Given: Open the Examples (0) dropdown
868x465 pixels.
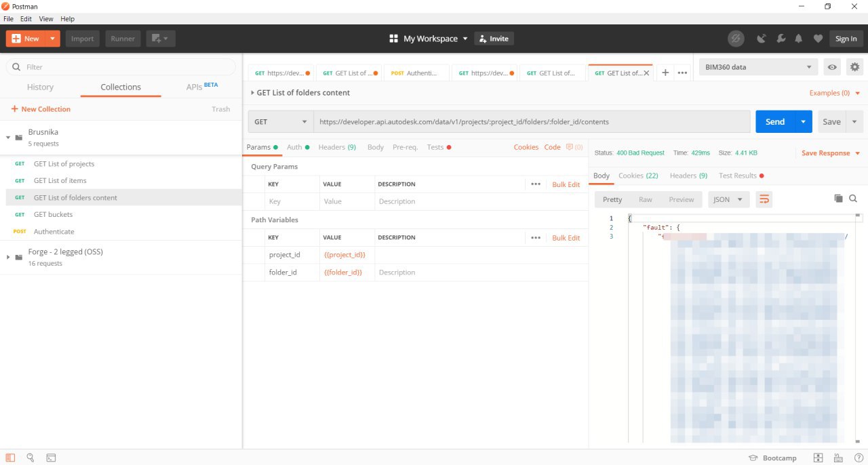Looking at the screenshot, I should (x=835, y=93).
